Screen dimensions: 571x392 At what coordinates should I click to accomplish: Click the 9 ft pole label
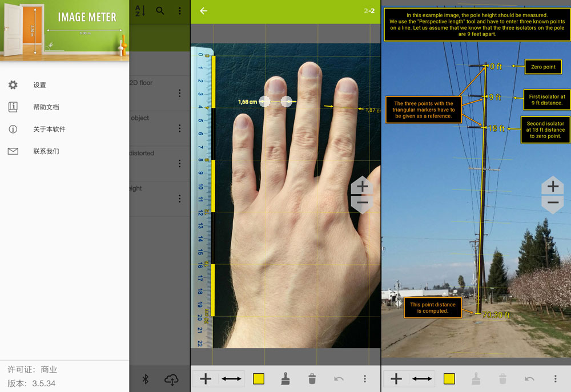tap(495, 97)
